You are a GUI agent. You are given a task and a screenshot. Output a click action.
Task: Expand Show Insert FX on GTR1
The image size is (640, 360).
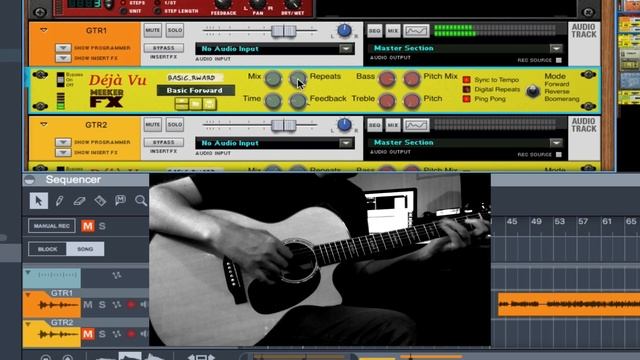[x=63, y=58]
